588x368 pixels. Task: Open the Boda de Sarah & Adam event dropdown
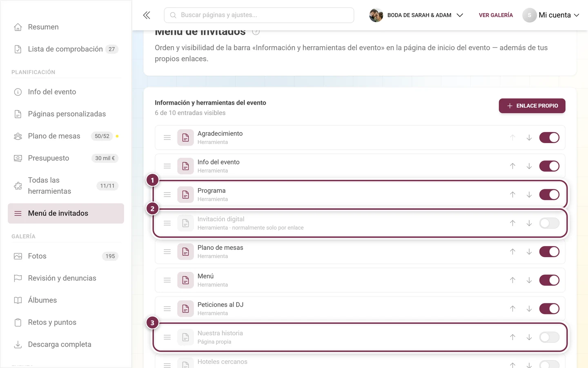[416, 15]
